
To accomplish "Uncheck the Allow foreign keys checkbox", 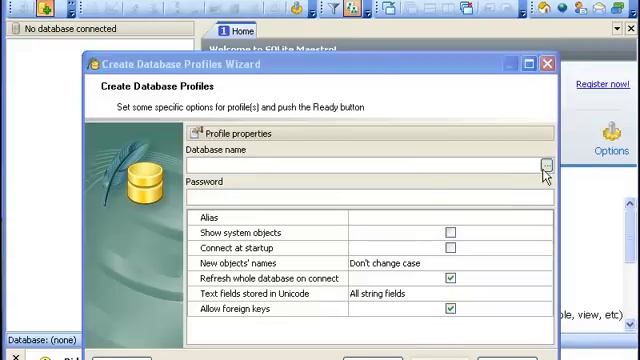I will 451,309.
